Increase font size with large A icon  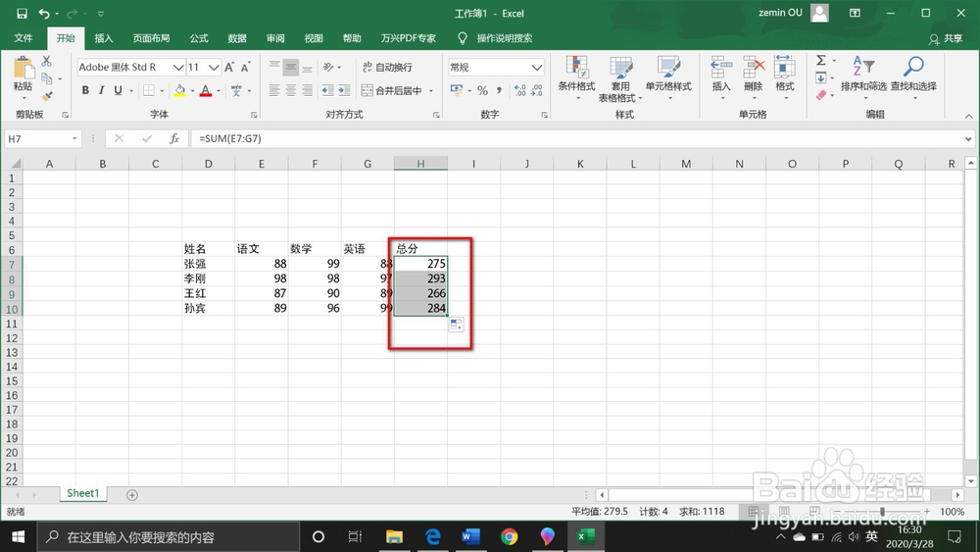(229, 67)
